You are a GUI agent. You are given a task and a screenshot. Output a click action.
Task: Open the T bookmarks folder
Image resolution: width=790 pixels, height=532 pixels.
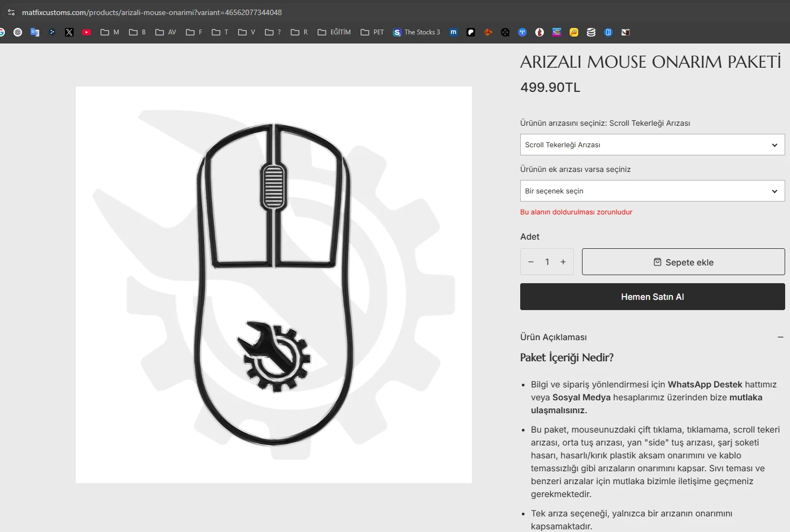point(220,32)
